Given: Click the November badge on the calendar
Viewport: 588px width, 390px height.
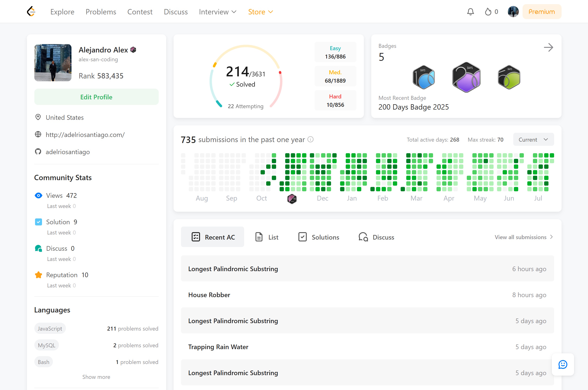Looking at the screenshot, I should pos(292,199).
